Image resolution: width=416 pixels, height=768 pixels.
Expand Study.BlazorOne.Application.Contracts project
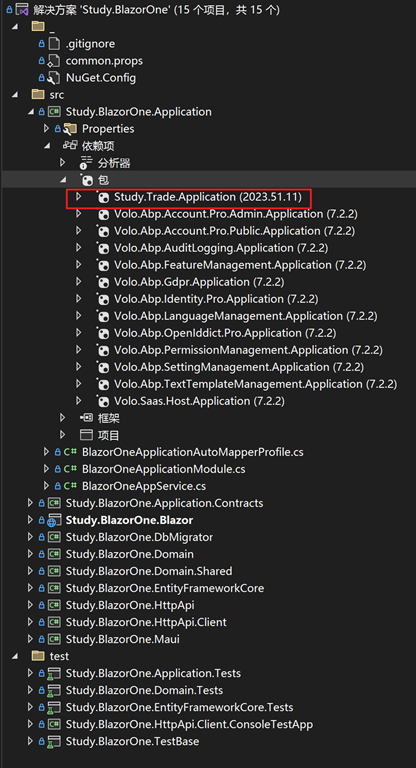tap(30, 503)
